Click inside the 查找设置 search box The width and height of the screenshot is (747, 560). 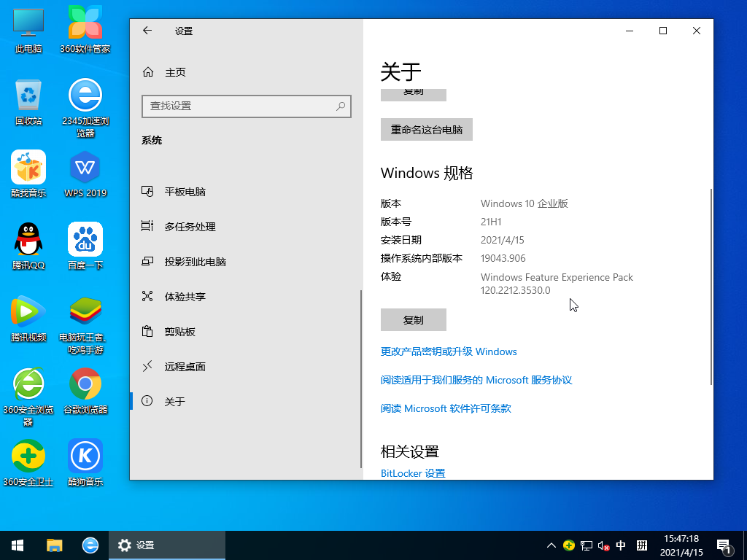pos(246,106)
